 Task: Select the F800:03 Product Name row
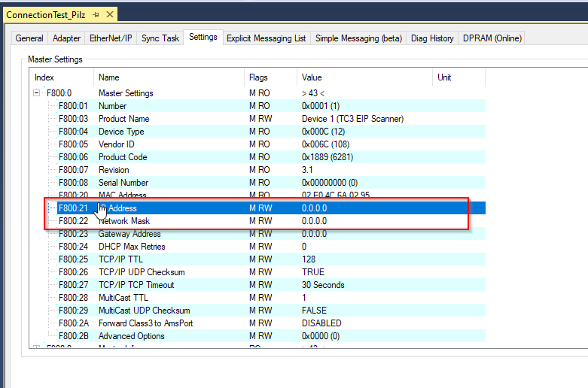257,118
